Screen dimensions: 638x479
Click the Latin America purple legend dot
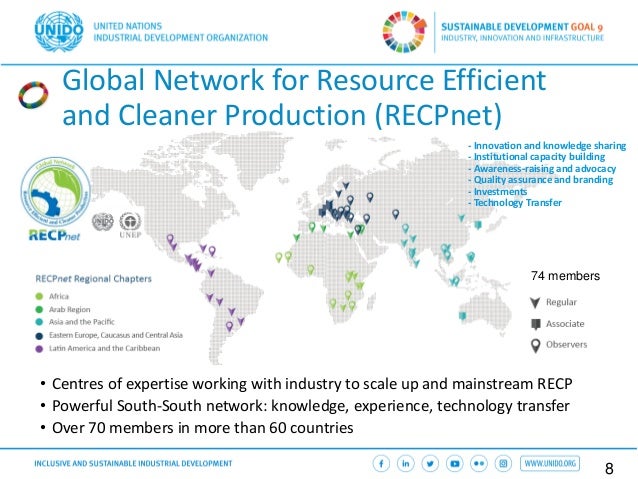tap(39, 349)
